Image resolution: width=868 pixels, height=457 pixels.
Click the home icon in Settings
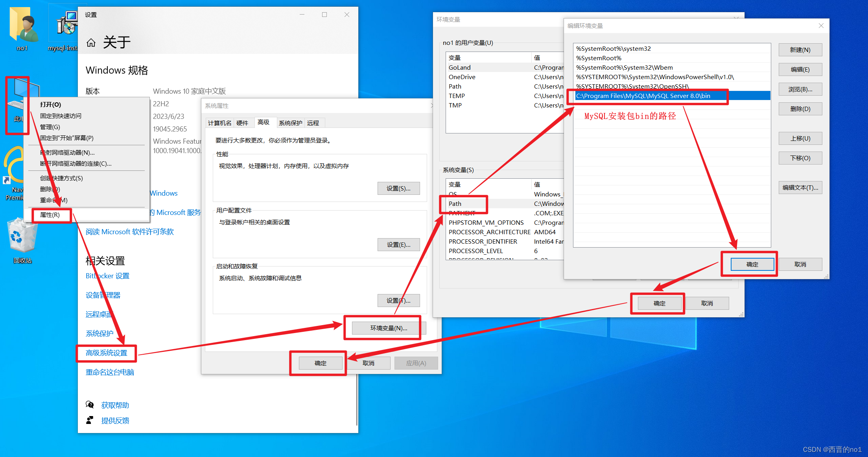click(91, 43)
